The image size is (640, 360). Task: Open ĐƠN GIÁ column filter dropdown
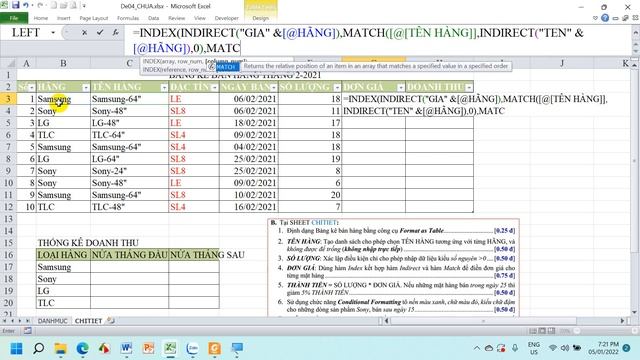(400, 87)
